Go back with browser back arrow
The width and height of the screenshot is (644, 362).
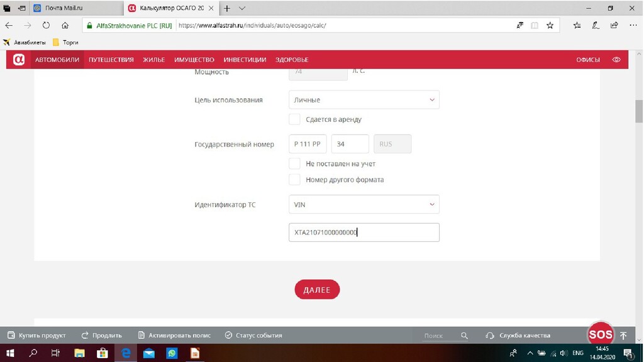click(9, 25)
